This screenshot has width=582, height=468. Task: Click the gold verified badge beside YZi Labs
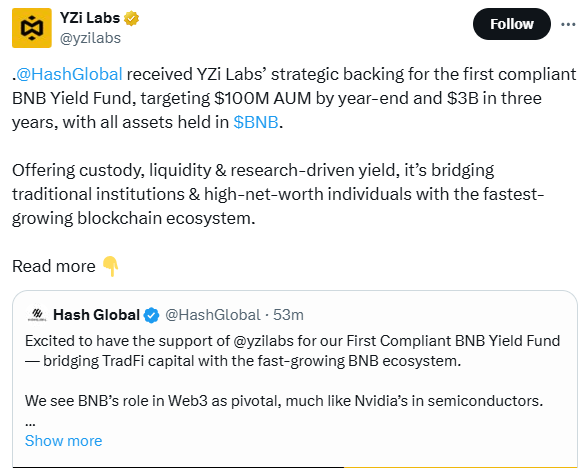click(131, 18)
